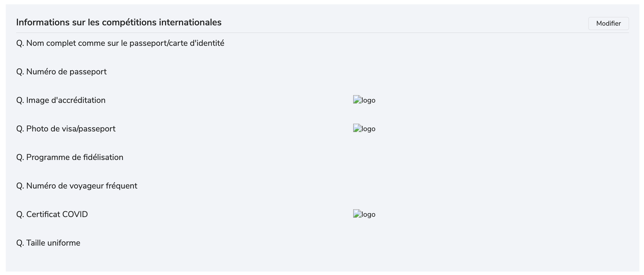
Task: Click the Photo de visa/passeport question label
Action: pyautogui.click(x=66, y=129)
